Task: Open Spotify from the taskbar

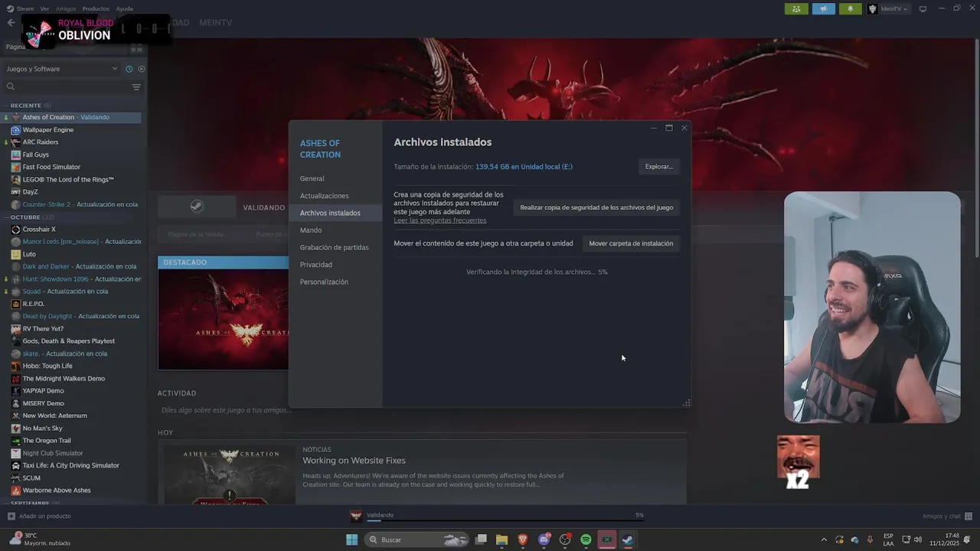Action: [x=586, y=540]
